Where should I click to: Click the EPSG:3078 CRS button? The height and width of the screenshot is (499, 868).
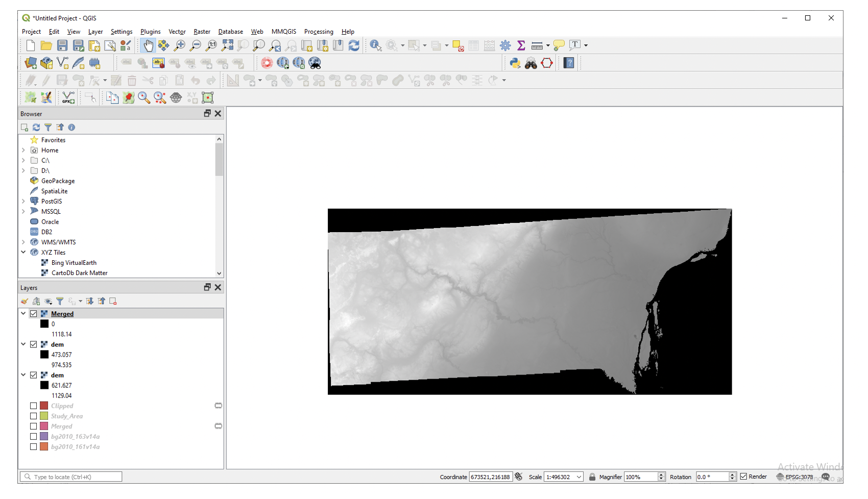coord(794,477)
